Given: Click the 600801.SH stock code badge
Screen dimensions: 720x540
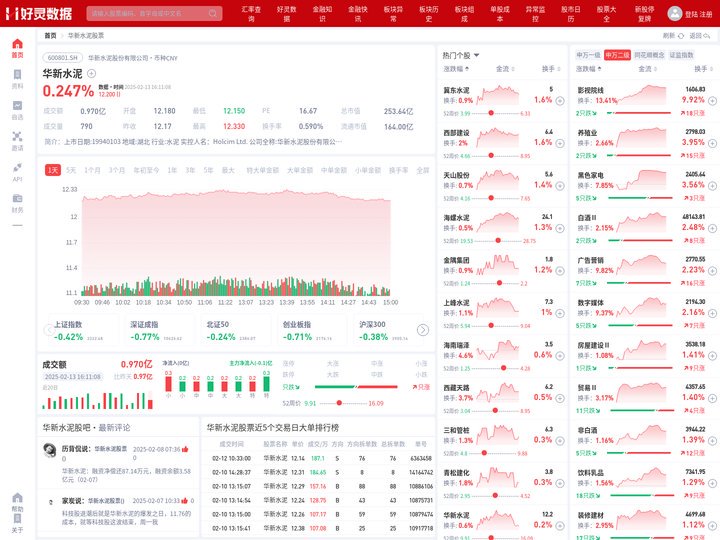Looking at the screenshot, I should [62, 58].
